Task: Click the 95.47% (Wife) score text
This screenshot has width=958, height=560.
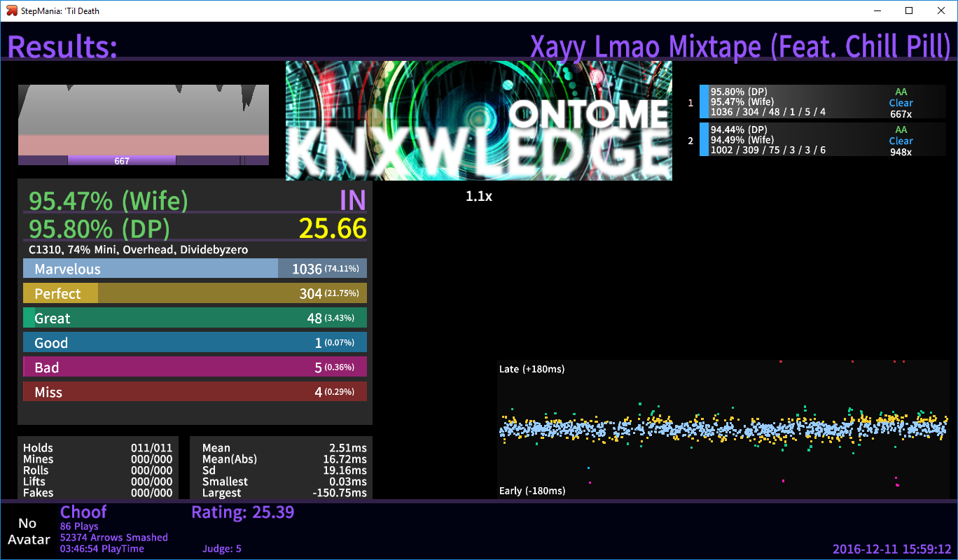Action: pyautogui.click(x=109, y=202)
